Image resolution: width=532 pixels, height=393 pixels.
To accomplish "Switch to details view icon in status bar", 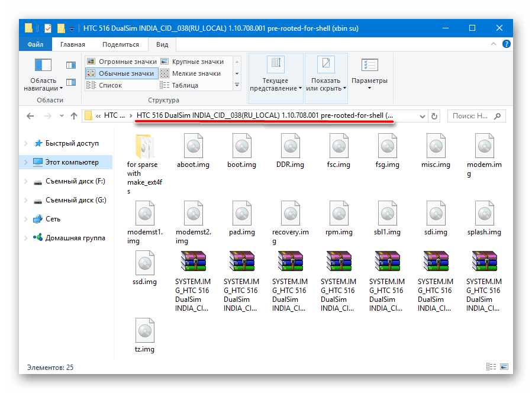I will 491,366.
